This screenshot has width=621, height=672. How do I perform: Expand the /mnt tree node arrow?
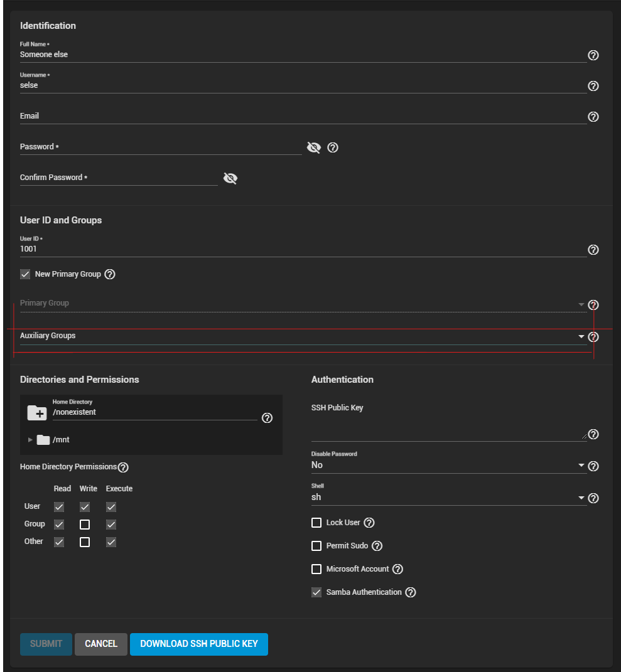[30, 440]
